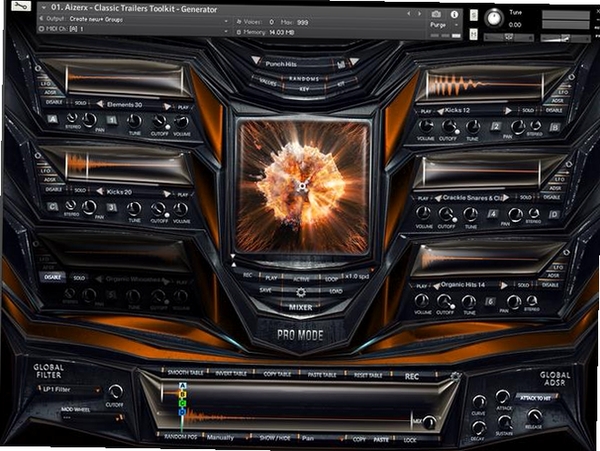
Task: Click the Kontakt Tune knob in header
Action: 494,18
